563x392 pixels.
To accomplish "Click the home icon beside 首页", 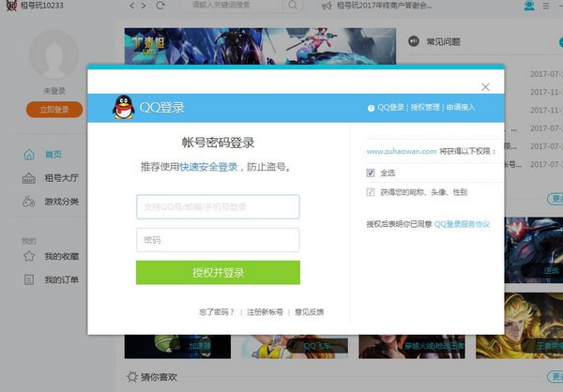I will click(x=29, y=155).
